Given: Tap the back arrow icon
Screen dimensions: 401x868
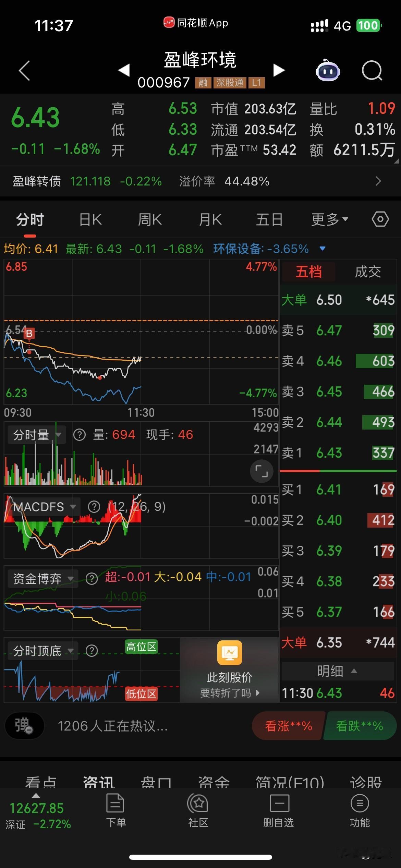Looking at the screenshot, I should (24, 71).
